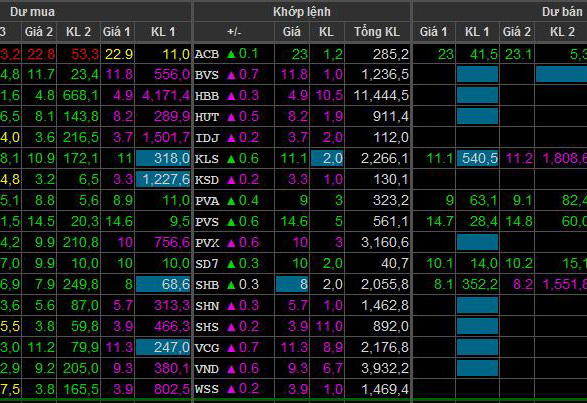Click change value 0.4 for PVA
The width and height of the screenshot is (587, 403).
[x=249, y=200]
